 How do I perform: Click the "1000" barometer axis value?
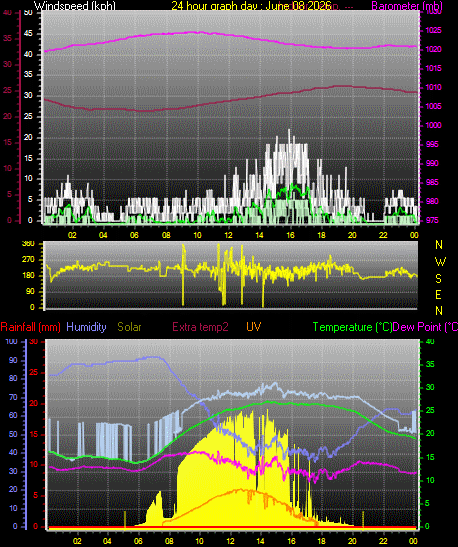pos(434,125)
